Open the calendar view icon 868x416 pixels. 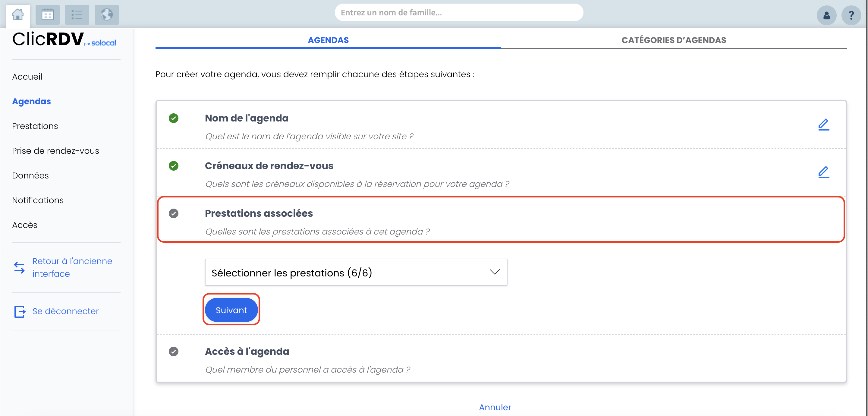pyautogui.click(x=48, y=15)
